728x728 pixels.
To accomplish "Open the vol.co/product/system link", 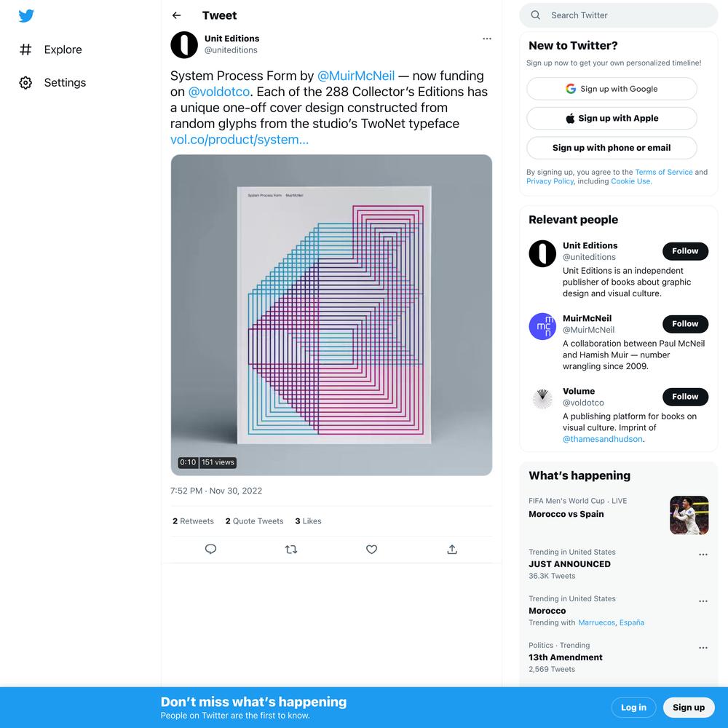I will coord(239,139).
